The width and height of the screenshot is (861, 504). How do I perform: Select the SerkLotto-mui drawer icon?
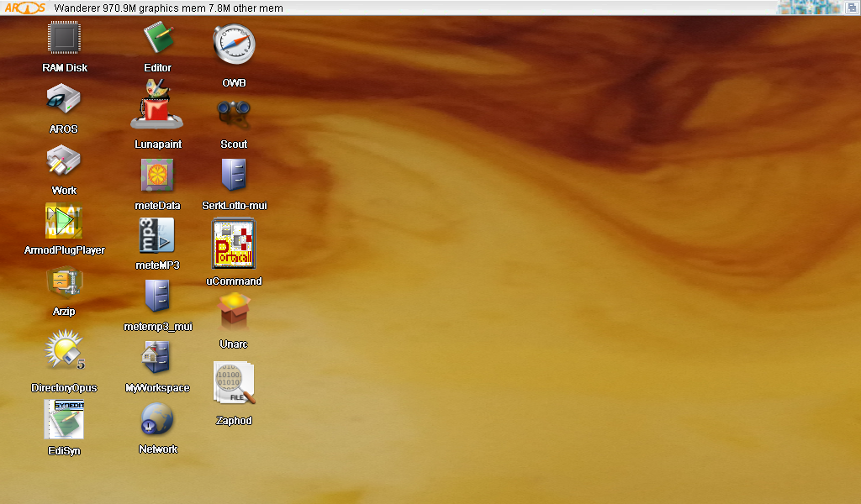point(234,175)
